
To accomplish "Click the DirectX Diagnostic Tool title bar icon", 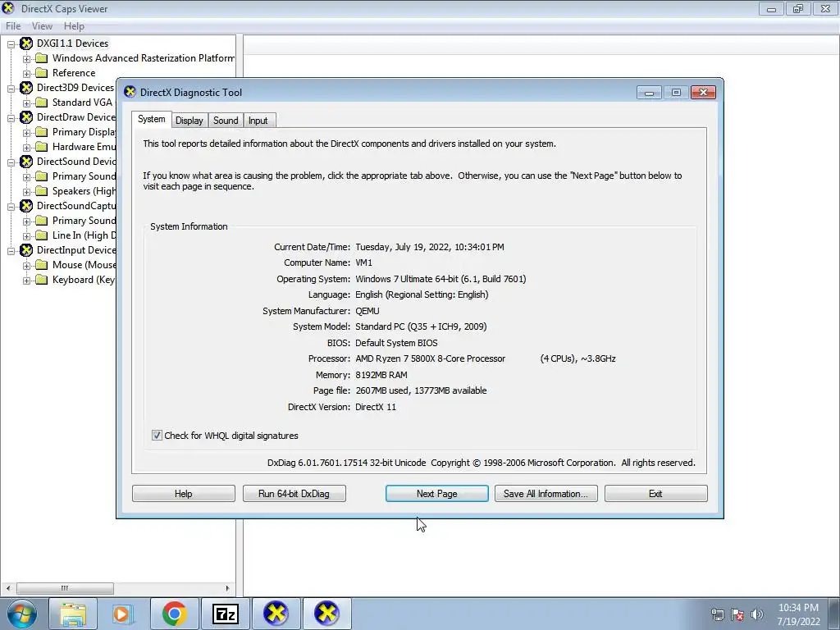I will tap(130, 92).
